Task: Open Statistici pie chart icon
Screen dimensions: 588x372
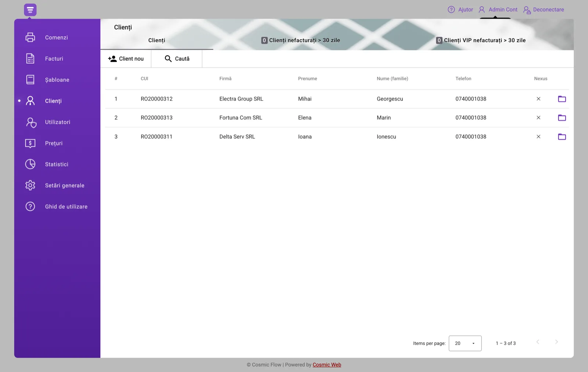Action: [30, 164]
